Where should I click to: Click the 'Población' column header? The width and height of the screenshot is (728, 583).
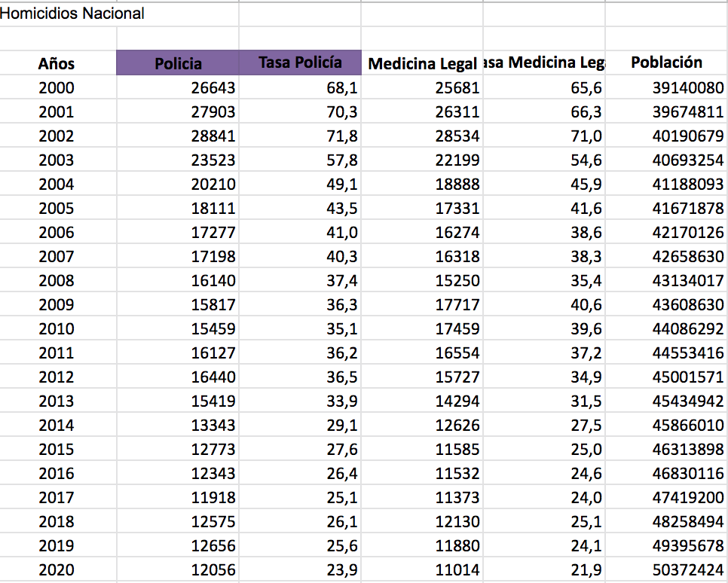666,63
